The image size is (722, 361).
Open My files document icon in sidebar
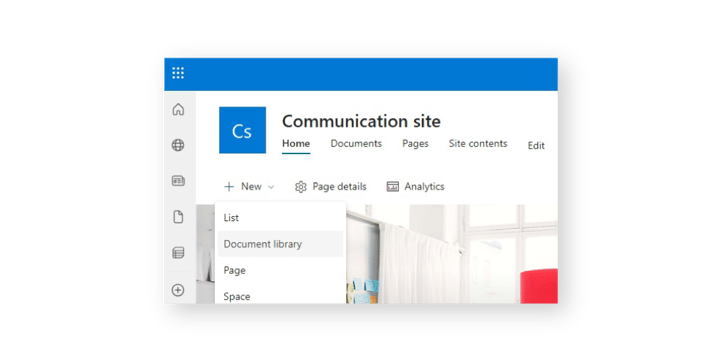178,217
